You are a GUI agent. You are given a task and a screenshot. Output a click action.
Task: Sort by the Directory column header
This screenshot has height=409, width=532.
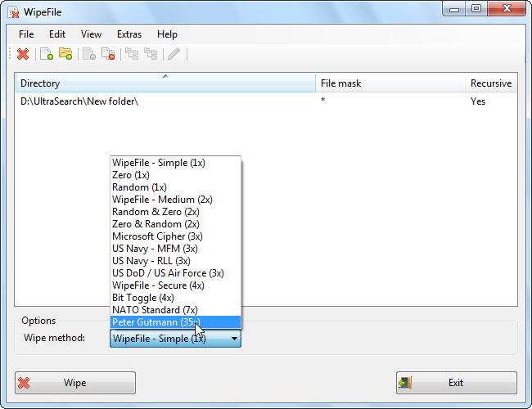point(165,83)
